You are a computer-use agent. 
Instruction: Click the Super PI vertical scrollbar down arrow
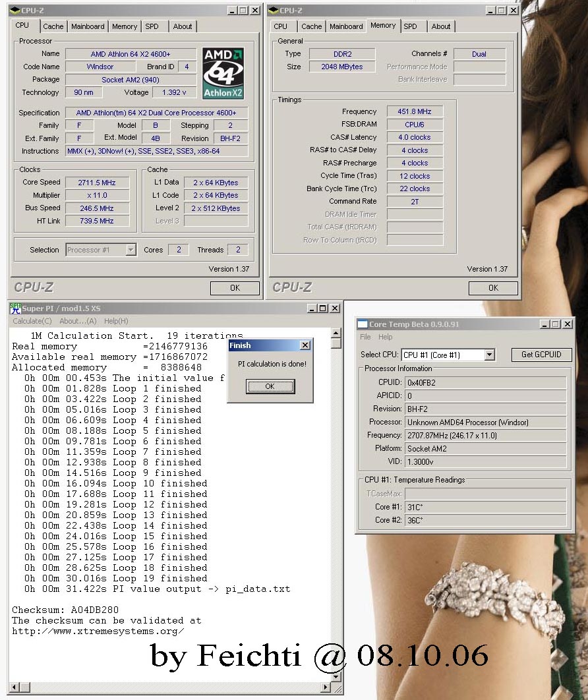[336, 677]
